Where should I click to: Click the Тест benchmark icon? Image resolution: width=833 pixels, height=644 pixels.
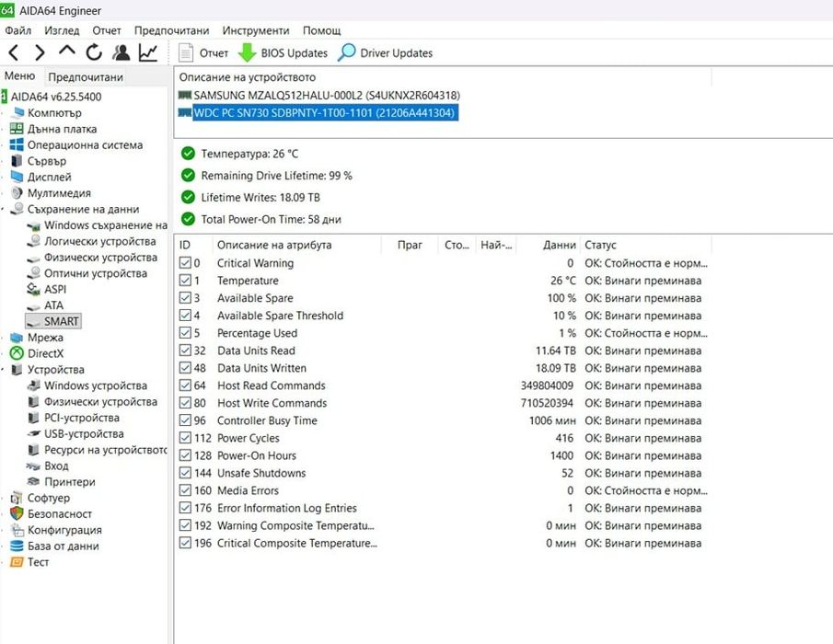pyautogui.click(x=17, y=562)
